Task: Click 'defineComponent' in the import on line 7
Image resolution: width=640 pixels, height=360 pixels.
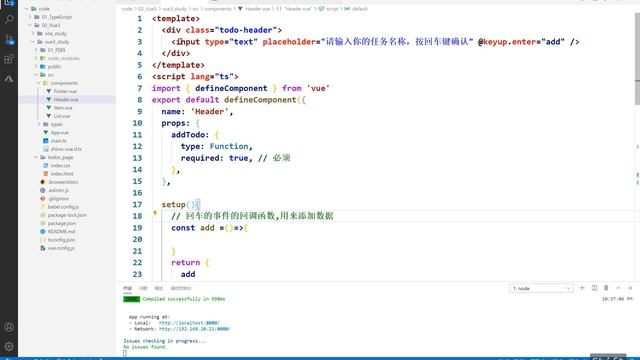Action: pyautogui.click(x=231, y=88)
